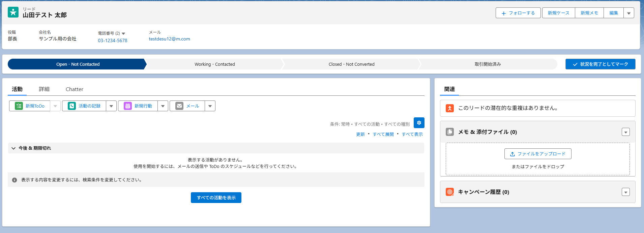Click the フォローする button
Image resolution: width=644 pixels, height=233 pixels.
pyautogui.click(x=518, y=13)
